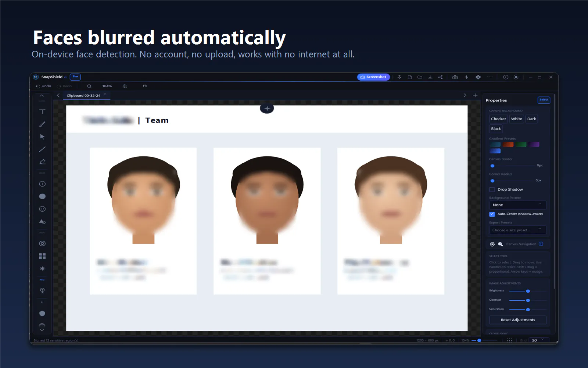The width and height of the screenshot is (588, 368).
Task: Set canvas background to White
Action: coord(516,119)
